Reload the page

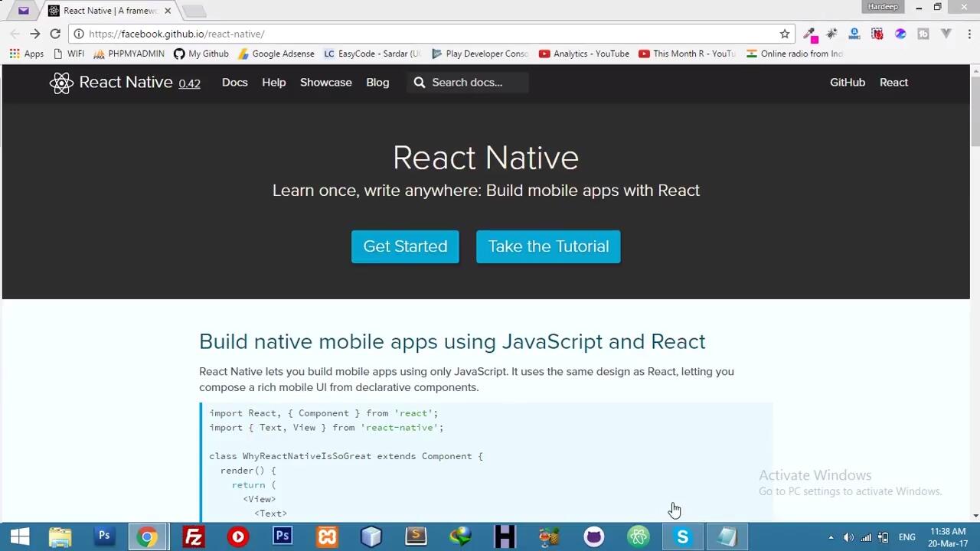click(x=55, y=34)
